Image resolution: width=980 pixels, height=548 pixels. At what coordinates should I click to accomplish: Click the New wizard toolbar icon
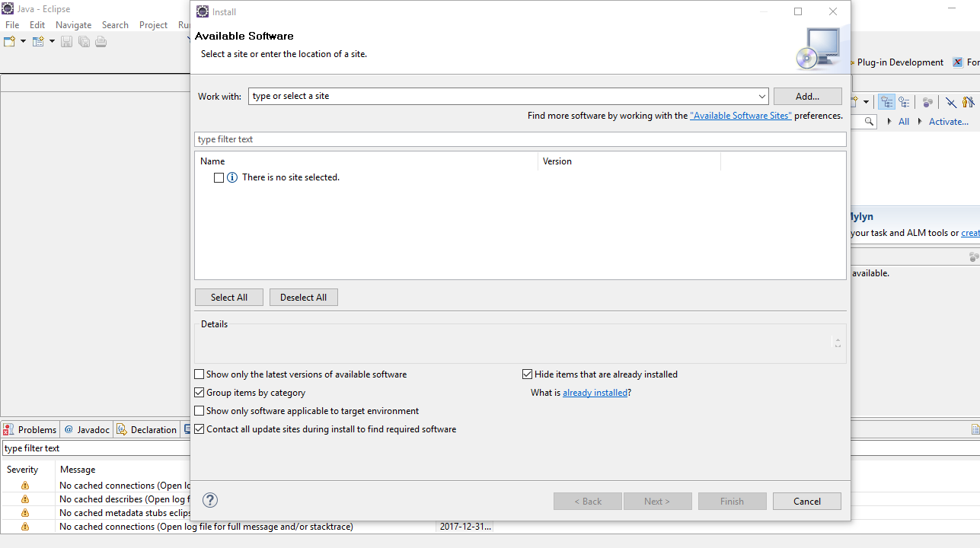[x=9, y=41]
